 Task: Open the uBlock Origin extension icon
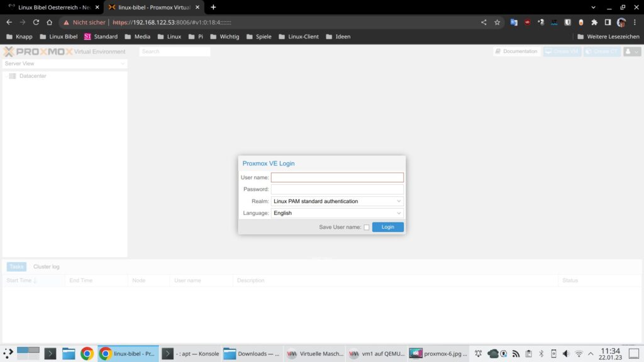(x=528, y=22)
